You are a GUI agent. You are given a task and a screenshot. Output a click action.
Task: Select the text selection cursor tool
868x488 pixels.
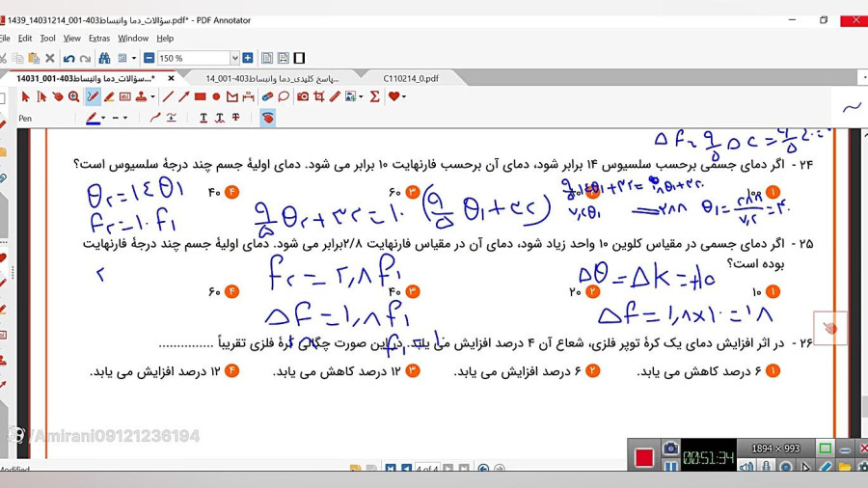pyautogui.click(x=41, y=96)
